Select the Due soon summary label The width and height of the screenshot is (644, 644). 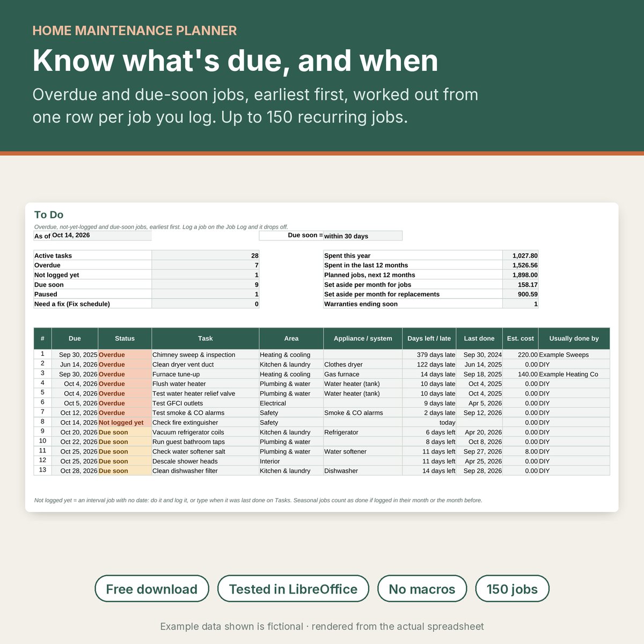93,284
